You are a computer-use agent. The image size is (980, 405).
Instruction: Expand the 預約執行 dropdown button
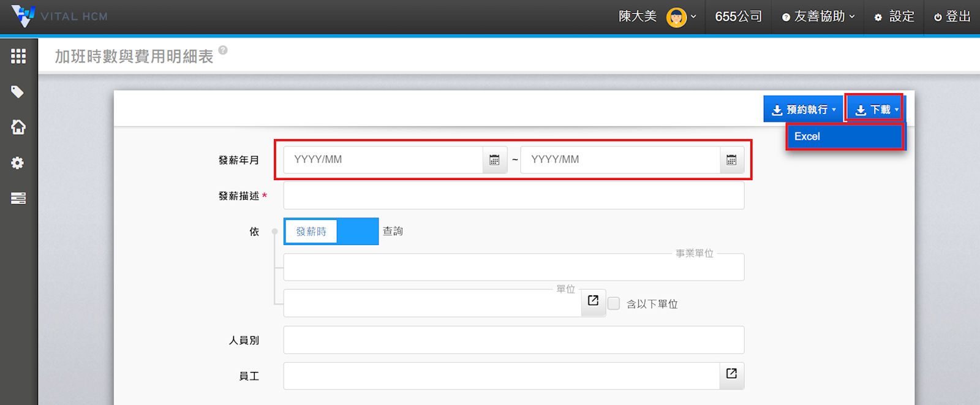click(804, 110)
